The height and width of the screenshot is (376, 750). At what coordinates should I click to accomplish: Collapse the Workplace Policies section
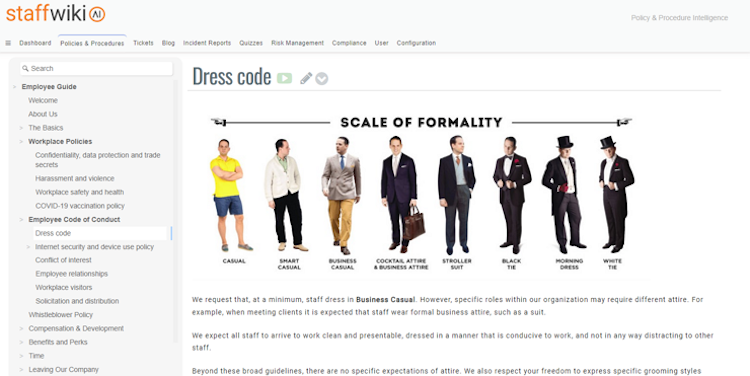pyautogui.click(x=21, y=142)
